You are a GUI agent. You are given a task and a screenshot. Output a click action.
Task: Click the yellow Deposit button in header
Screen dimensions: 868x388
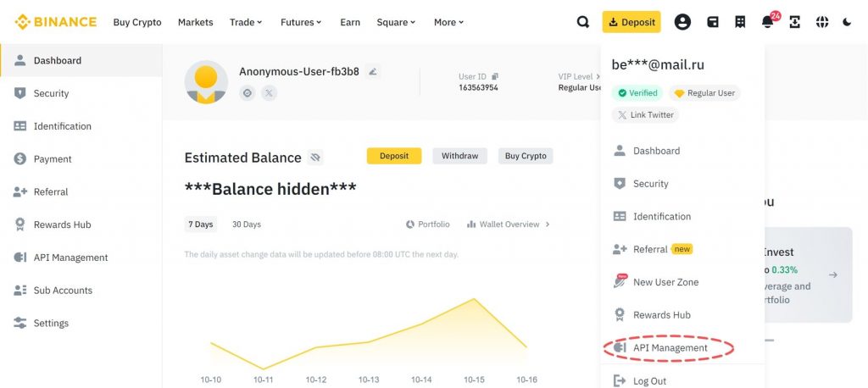click(x=632, y=22)
